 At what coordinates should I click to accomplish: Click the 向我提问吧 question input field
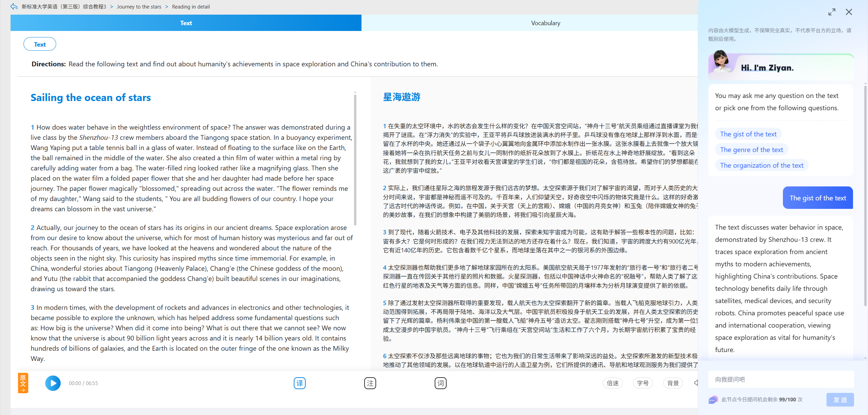[781, 379]
